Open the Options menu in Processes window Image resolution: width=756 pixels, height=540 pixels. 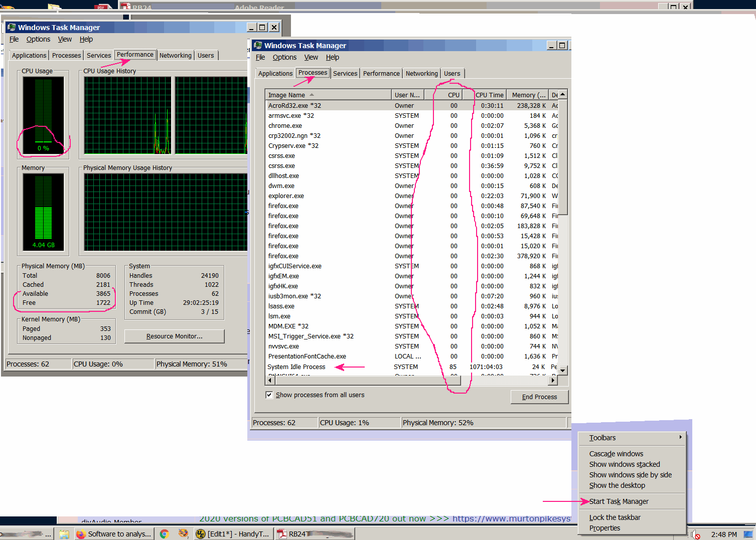coord(284,57)
